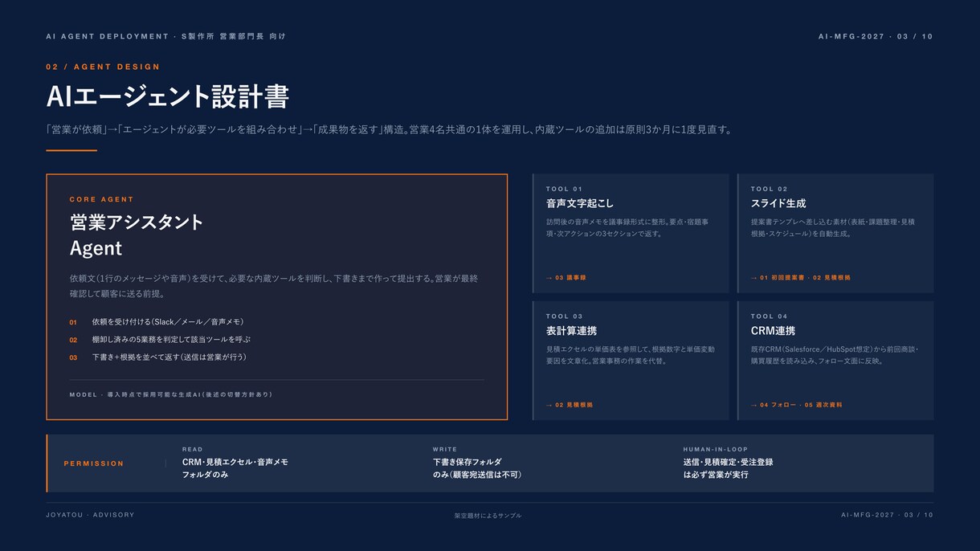
Task: Click the 'HUMAN-IN-LOOP' column label
Action: pyautogui.click(x=716, y=450)
